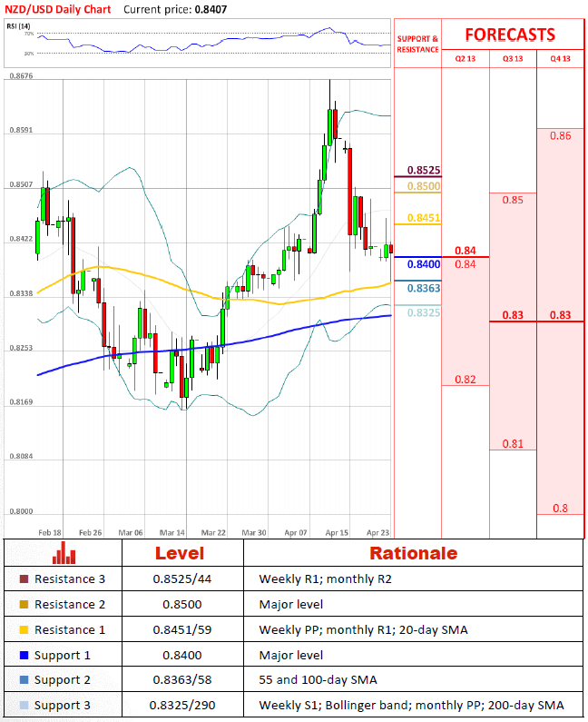Click the RSI (14) indicator label
This screenshot has height=722, width=588.
[x=18, y=26]
